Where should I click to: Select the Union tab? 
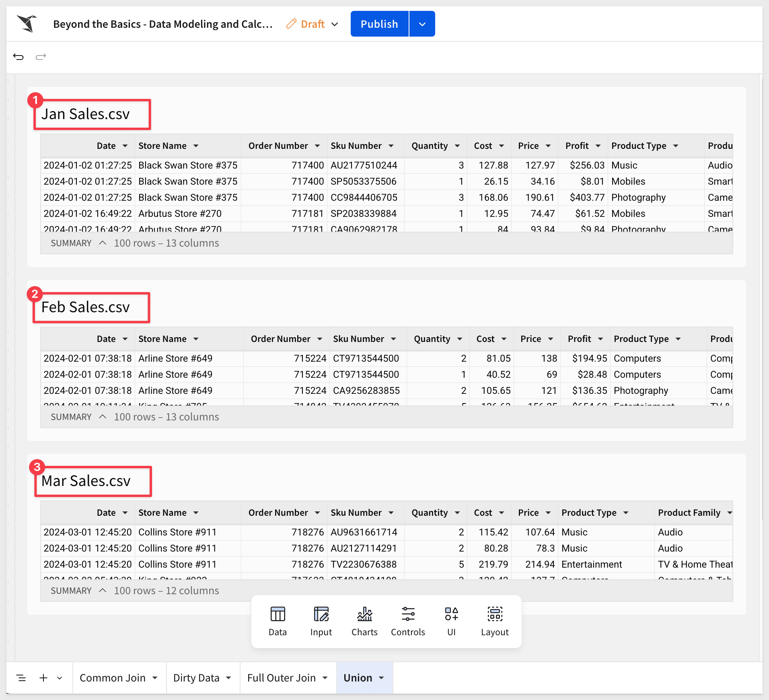point(358,678)
